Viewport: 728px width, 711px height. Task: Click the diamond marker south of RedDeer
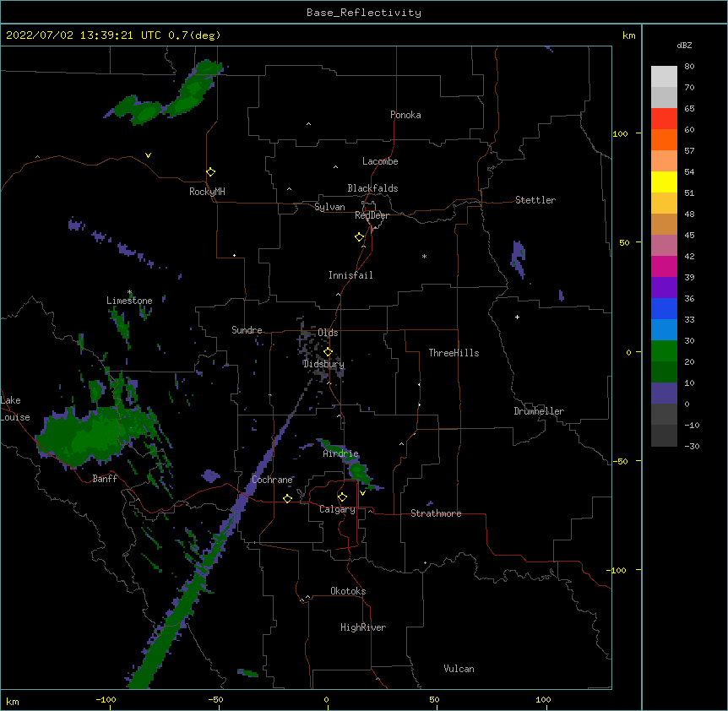click(x=360, y=237)
